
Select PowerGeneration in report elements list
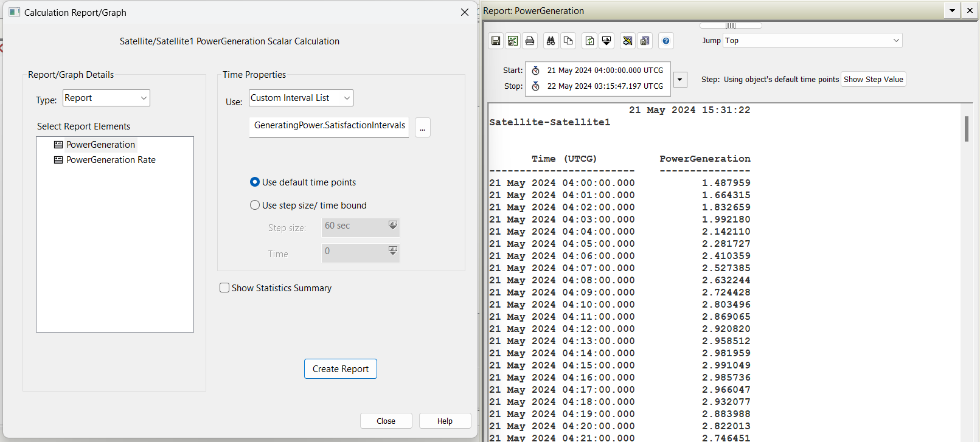[x=100, y=145]
